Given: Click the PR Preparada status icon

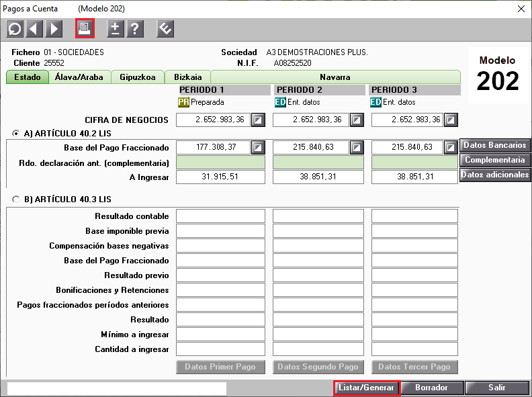Looking at the screenshot, I should (x=183, y=102).
